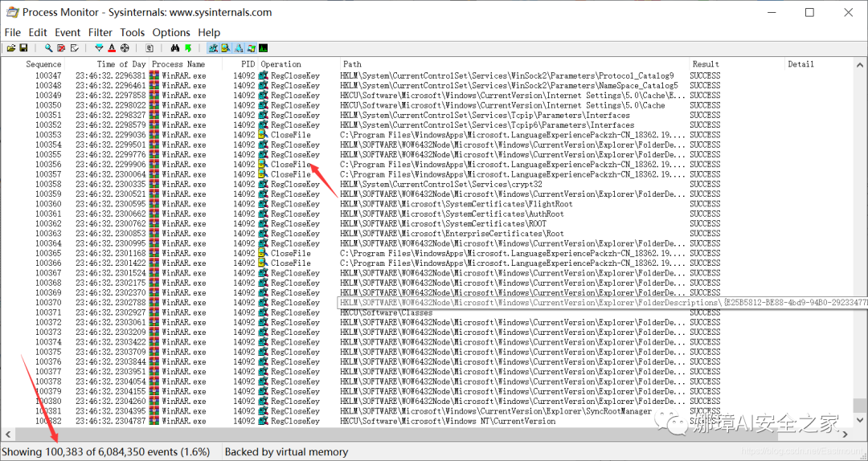Click the CloseFile icon in row 100357
Viewport: 868px width, 461px height.
(264, 174)
